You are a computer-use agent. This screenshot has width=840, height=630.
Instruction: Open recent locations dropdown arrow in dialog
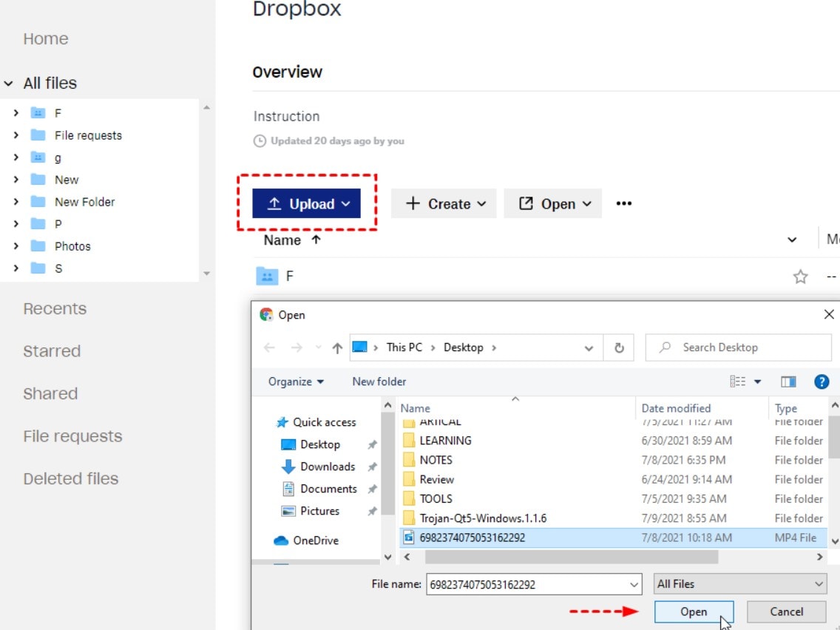tap(318, 348)
